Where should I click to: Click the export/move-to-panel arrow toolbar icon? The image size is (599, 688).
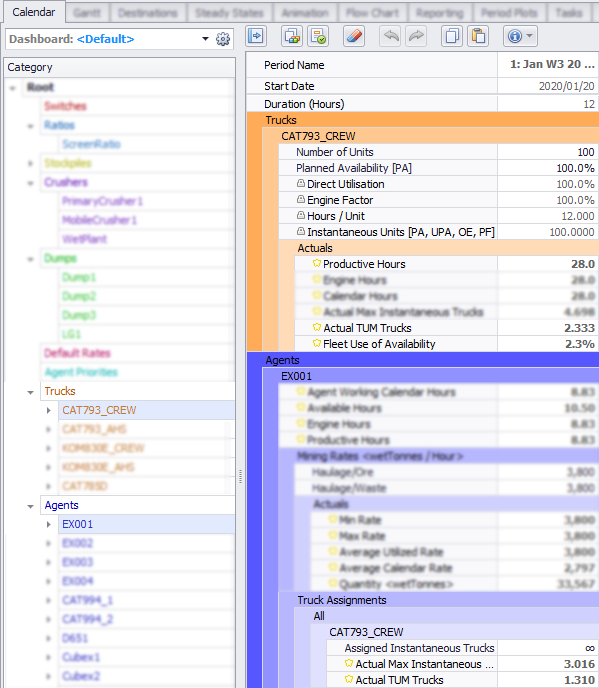[256, 36]
